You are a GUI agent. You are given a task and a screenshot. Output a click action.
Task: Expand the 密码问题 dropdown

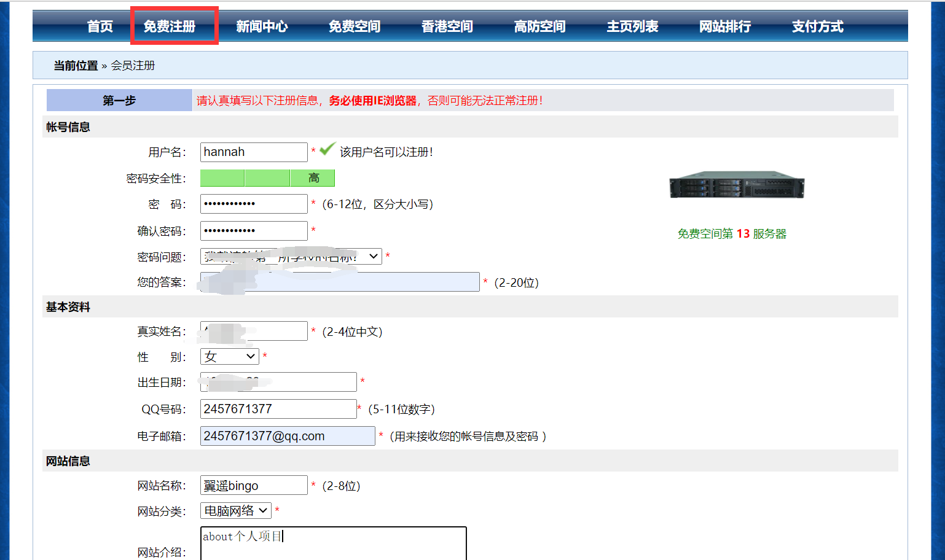click(x=291, y=256)
